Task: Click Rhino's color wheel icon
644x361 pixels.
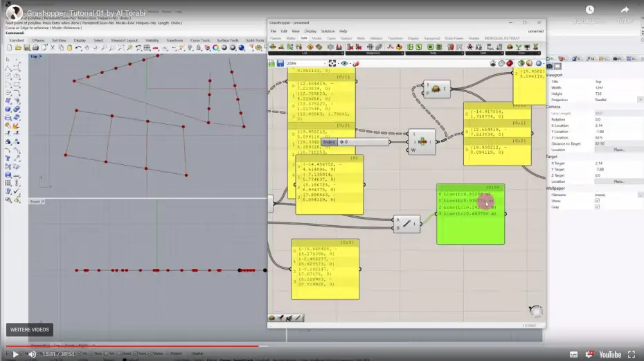Action: point(215,48)
